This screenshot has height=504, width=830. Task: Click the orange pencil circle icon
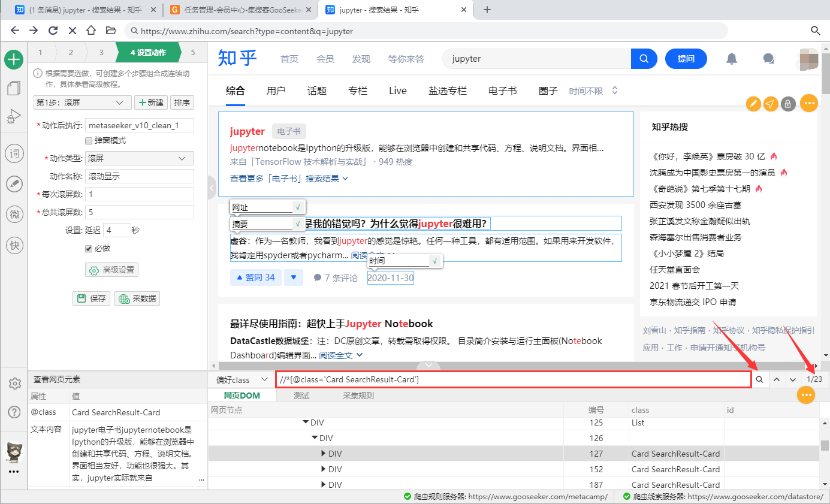pos(753,104)
